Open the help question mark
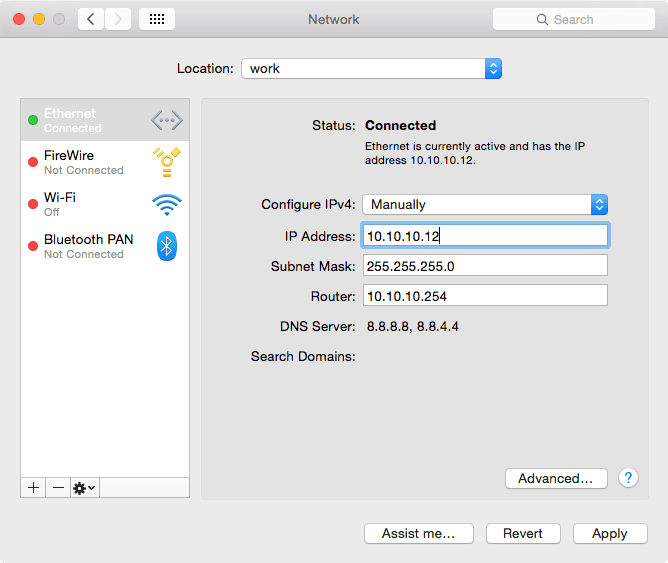This screenshot has height=563, width=668. click(x=628, y=478)
